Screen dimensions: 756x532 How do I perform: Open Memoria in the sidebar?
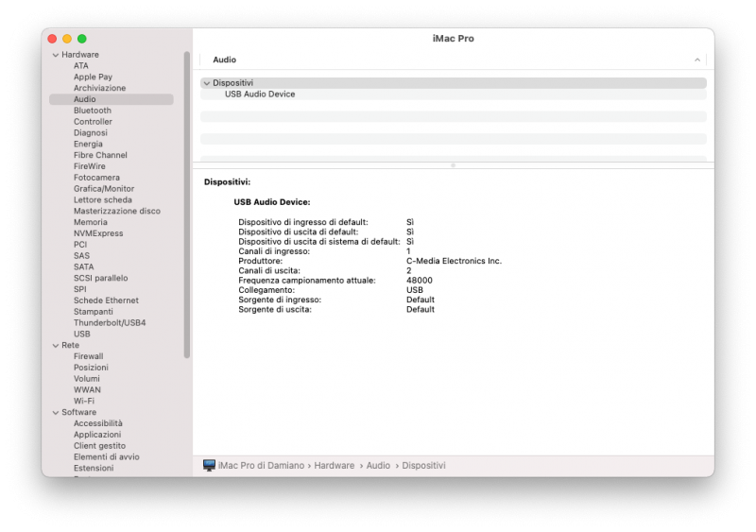tap(91, 222)
